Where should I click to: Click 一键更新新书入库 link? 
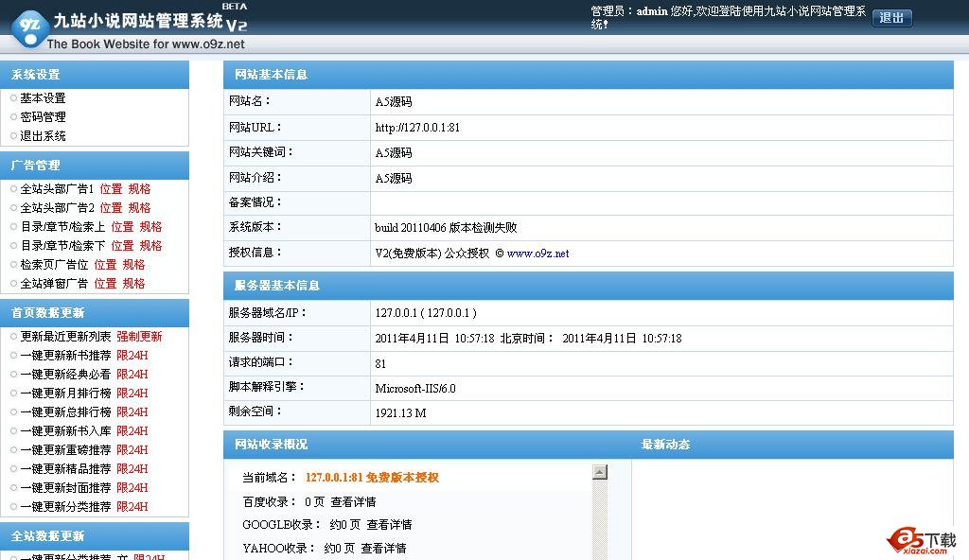[x=65, y=430]
